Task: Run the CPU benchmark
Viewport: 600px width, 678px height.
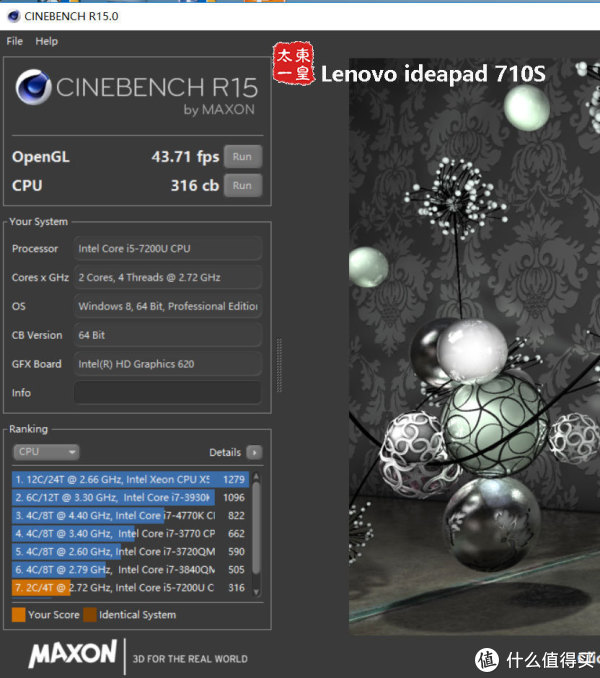Action: 243,185
